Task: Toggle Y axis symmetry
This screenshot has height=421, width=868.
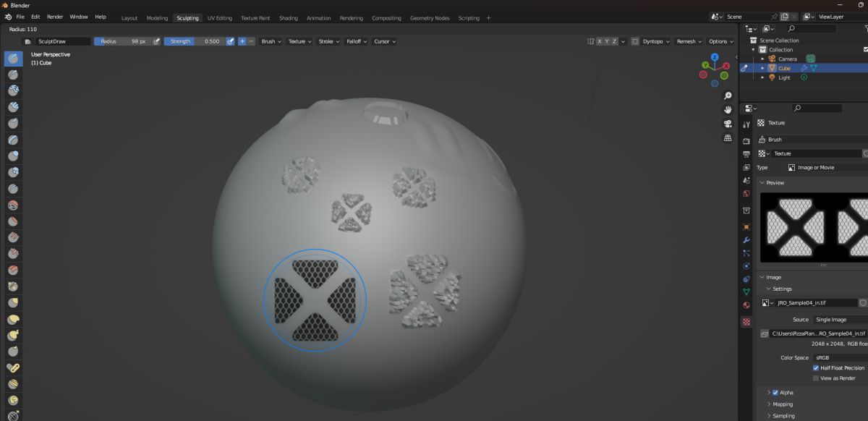Action: [608, 41]
